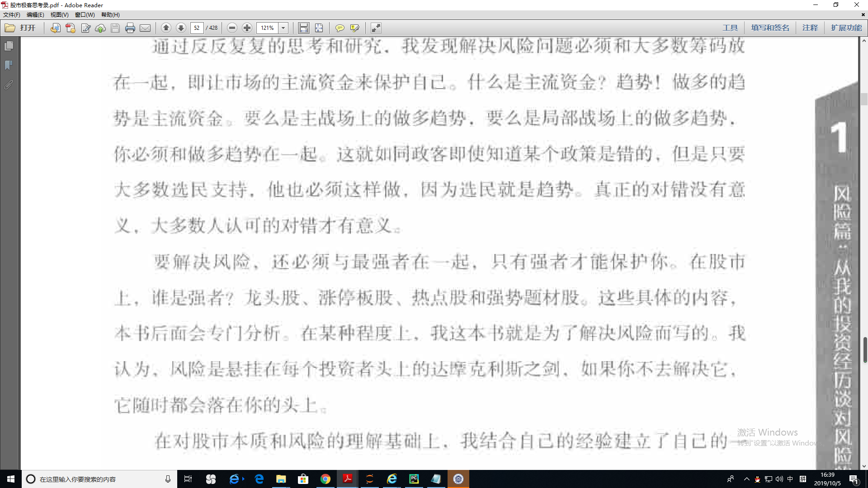The height and width of the screenshot is (488, 868).
Task: Show attachments paperclip panel
Action: point(9,85)
